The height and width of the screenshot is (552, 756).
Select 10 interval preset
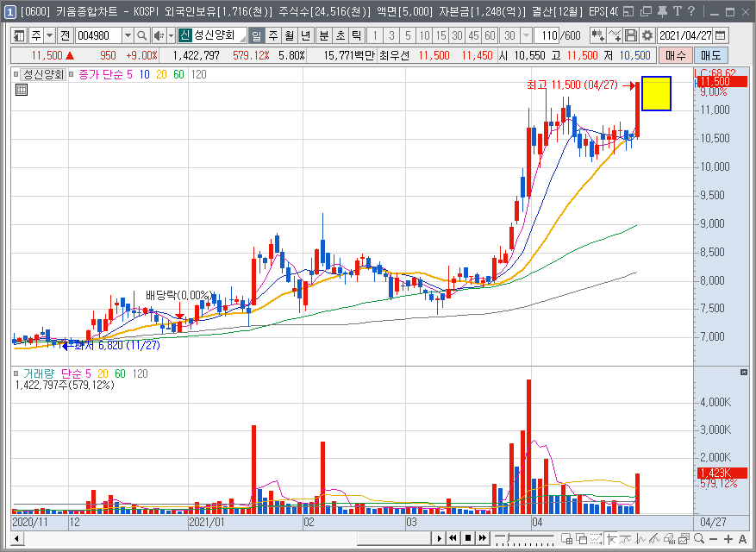(424, 35)
